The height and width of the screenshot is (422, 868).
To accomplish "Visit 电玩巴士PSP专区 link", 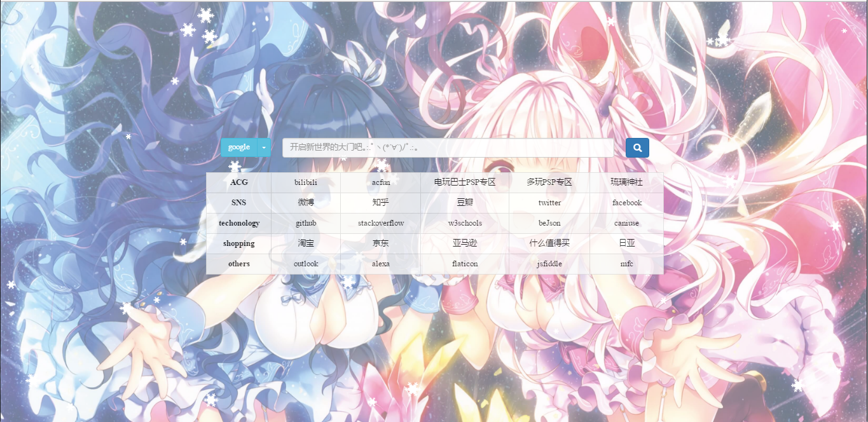I will tap(465, 182).
